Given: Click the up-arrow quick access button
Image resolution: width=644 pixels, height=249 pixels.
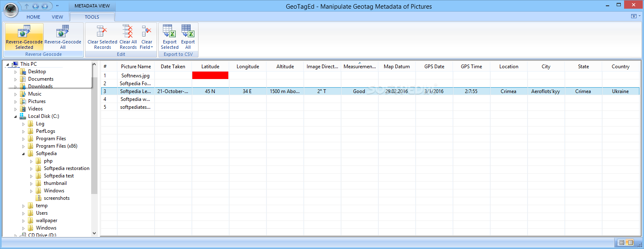Looking at the screenshot, I should (27, 6).
